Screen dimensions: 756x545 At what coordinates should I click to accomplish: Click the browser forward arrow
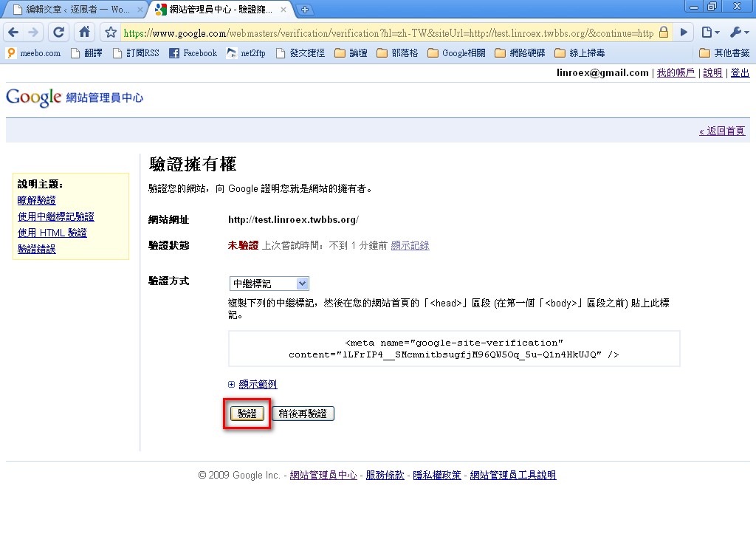tap(33, 32)
